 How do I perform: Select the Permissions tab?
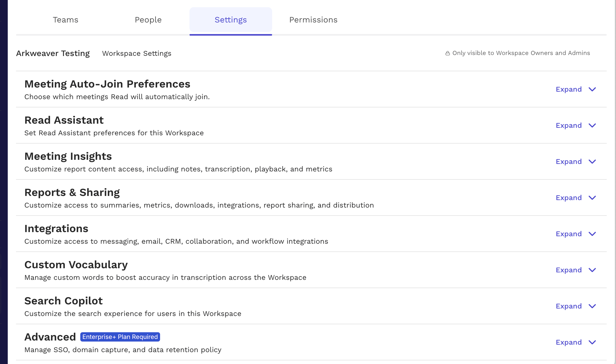pos(313,20)
